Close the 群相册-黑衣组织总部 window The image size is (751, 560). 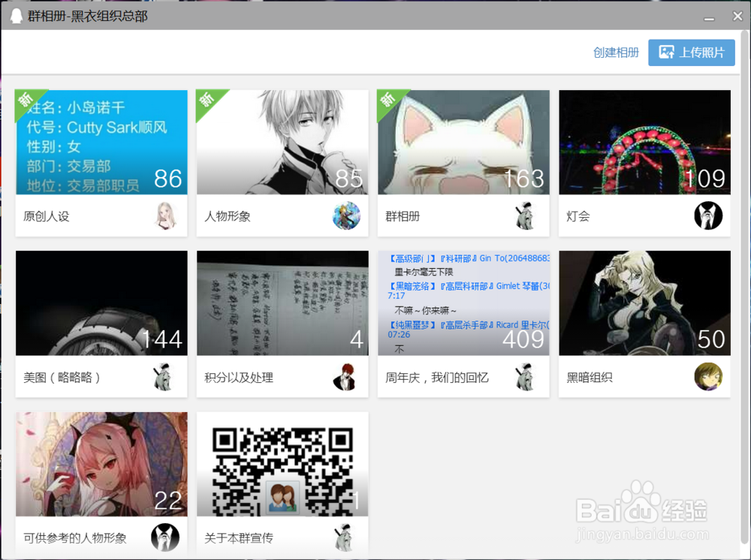737,17
